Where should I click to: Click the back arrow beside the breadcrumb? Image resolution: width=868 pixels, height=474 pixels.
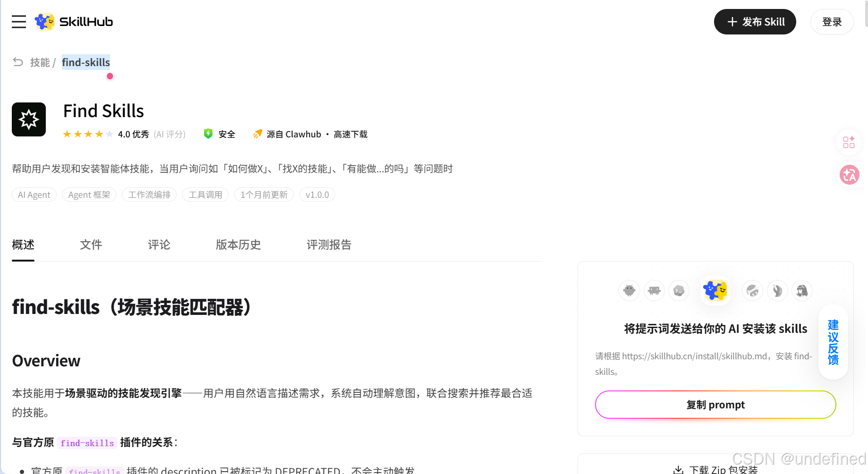pos(18,62)
